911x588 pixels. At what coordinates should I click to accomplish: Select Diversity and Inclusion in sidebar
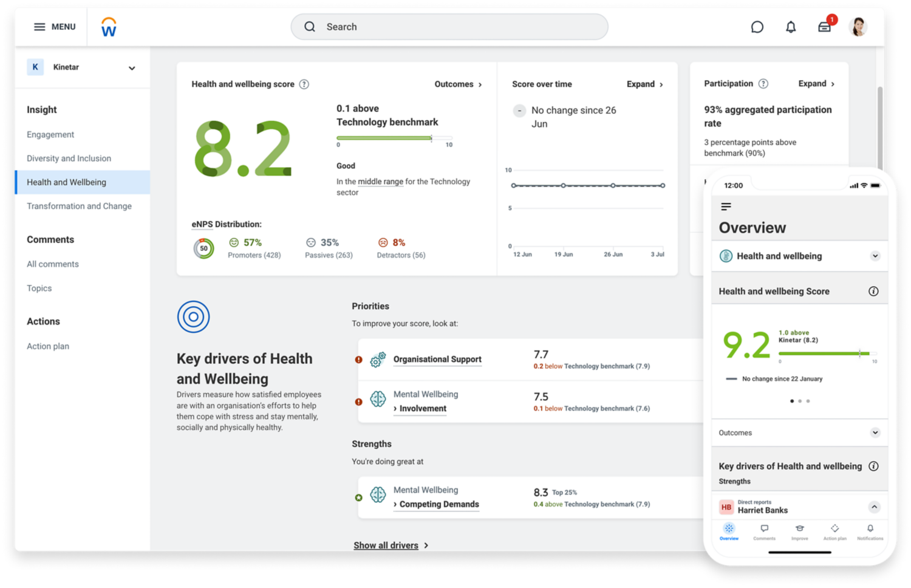point(69,158)
